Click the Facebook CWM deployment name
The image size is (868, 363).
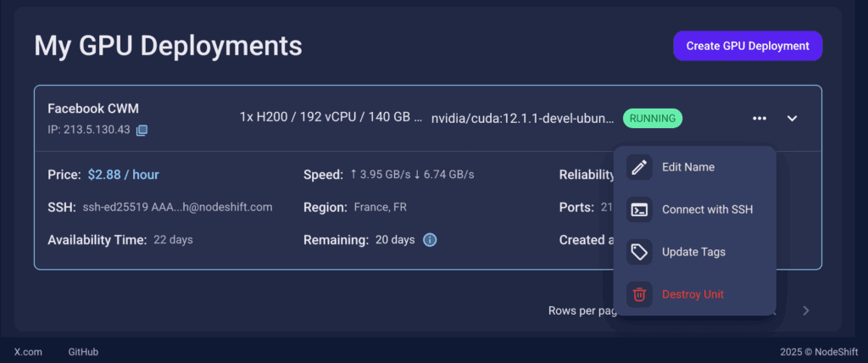click(x=93, y=109)
